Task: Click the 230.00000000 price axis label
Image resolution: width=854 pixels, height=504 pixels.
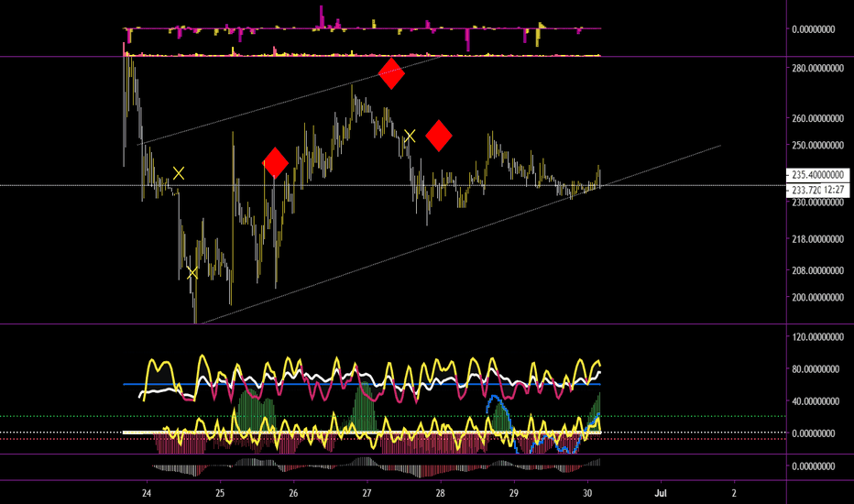Action: [x=817, y=203]
